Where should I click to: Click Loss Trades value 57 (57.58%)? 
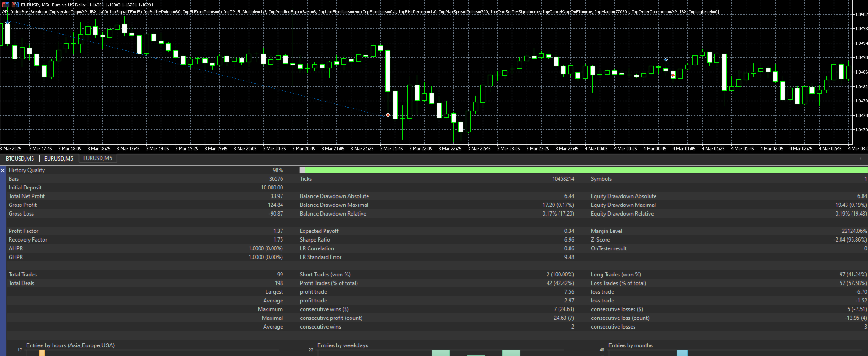pos(853,283)
